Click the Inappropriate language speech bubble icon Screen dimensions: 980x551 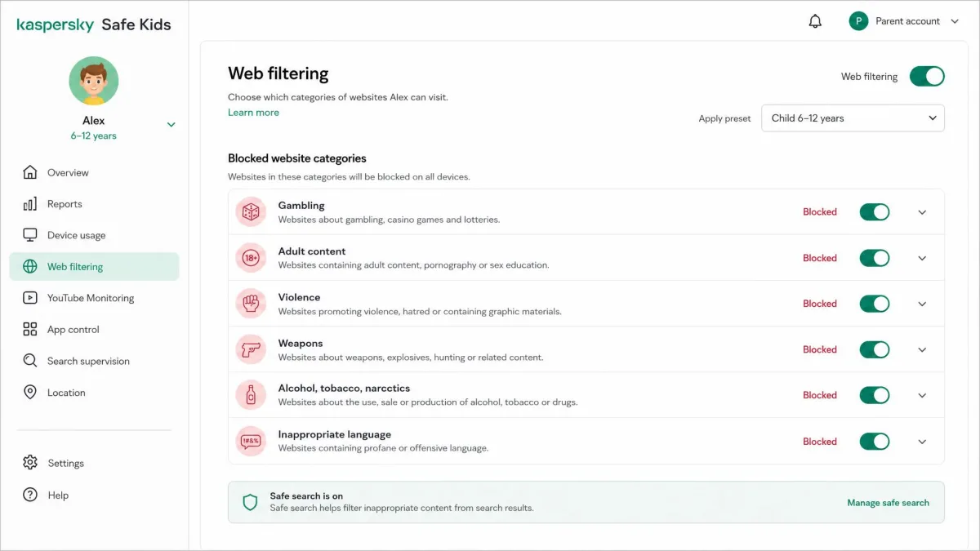pos(251,441)
